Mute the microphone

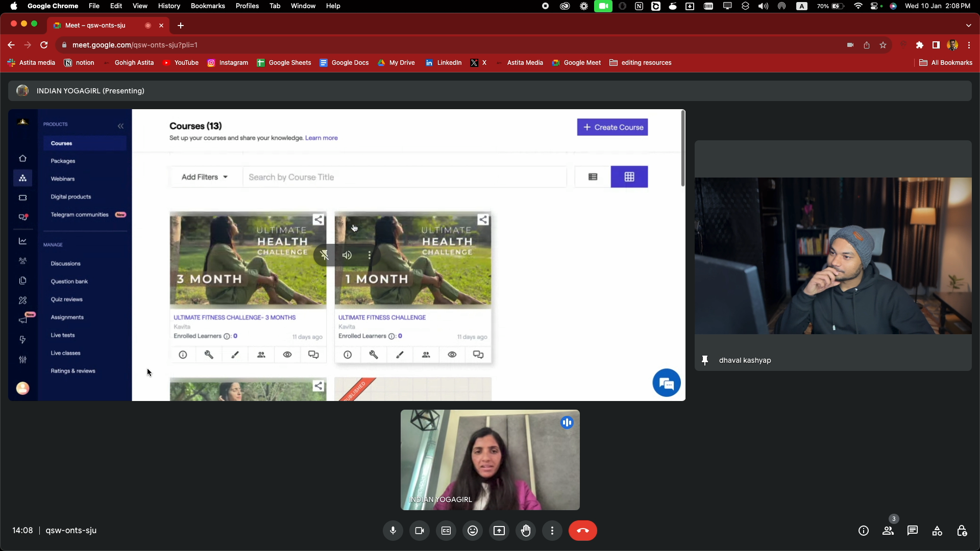pos(393,531)
